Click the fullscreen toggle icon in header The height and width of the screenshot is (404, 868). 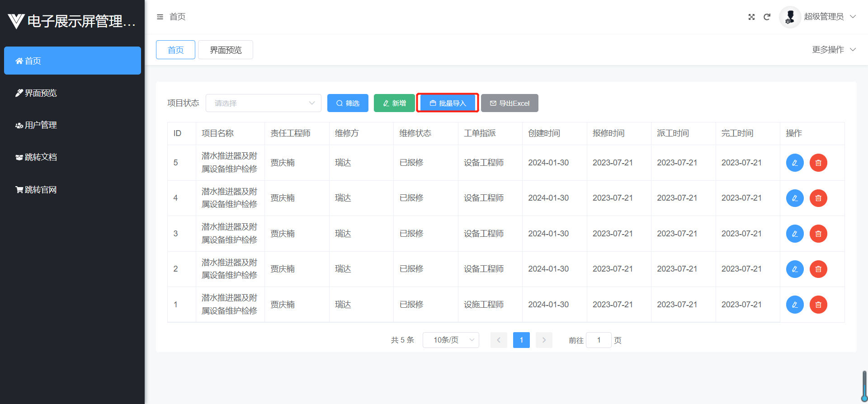(751, 17)
